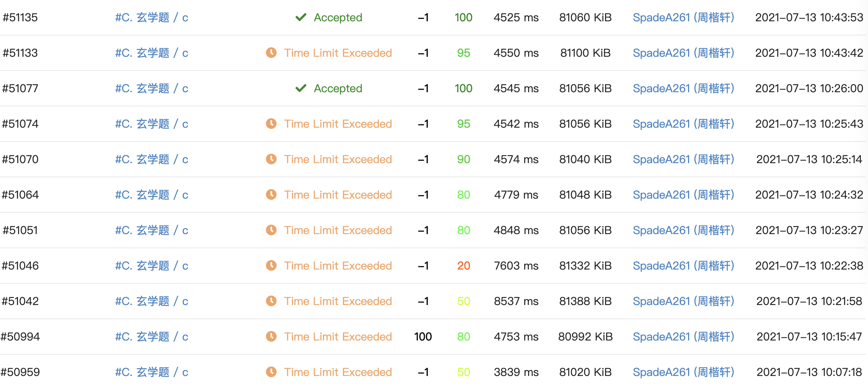This screenshot has height=387, width=868.
Task: Open problem link in row #51133
Action: (x=152, y=53)
